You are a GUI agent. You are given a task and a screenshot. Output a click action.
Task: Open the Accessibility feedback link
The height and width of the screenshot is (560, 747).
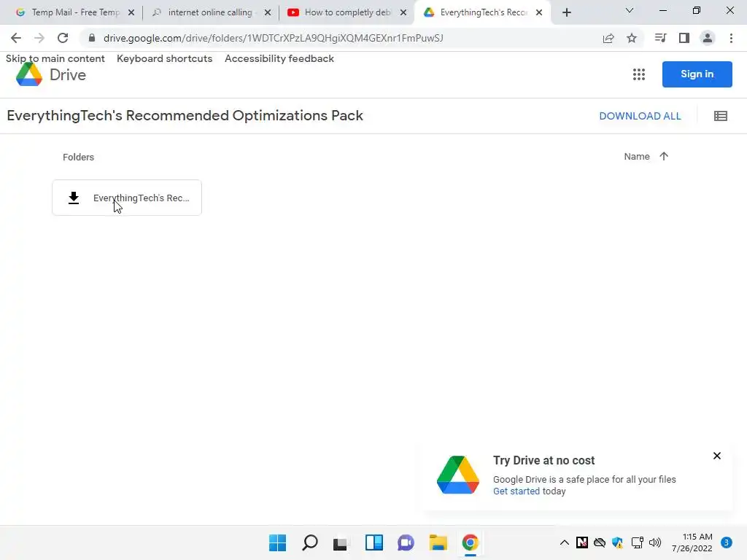click(x=279, y=58)
